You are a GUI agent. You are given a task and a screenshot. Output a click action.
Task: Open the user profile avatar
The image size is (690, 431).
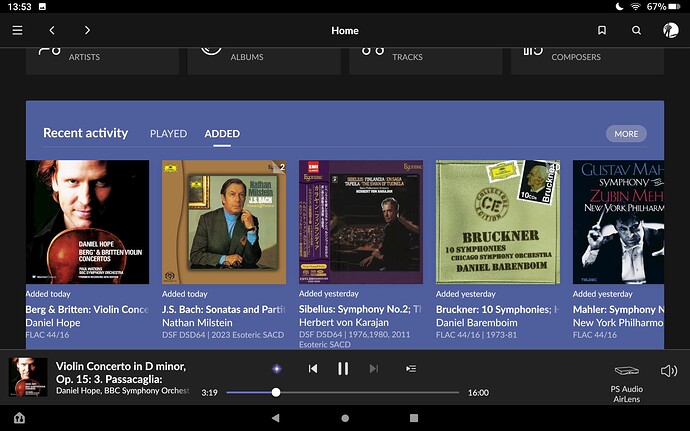(671, 30)
